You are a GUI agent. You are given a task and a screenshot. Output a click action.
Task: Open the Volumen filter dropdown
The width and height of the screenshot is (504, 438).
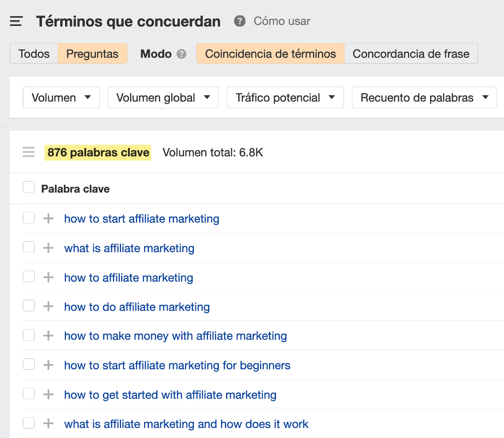click(61, 98)
